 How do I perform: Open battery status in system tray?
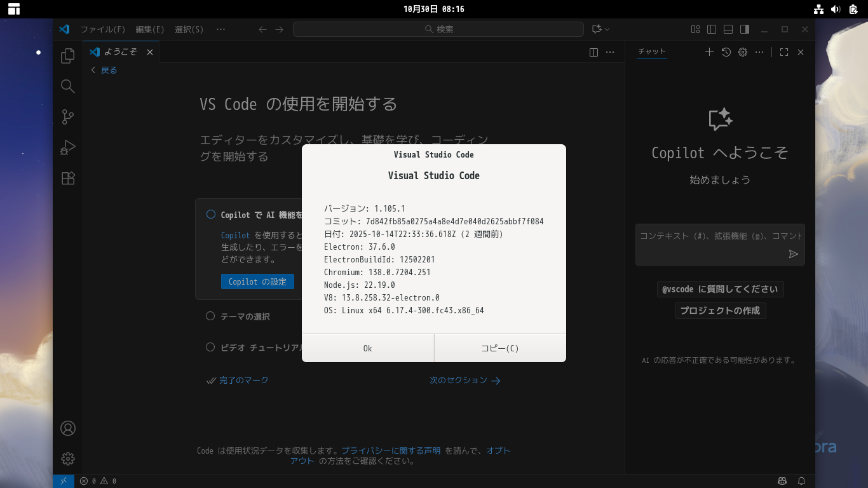[x=853, y=9]
